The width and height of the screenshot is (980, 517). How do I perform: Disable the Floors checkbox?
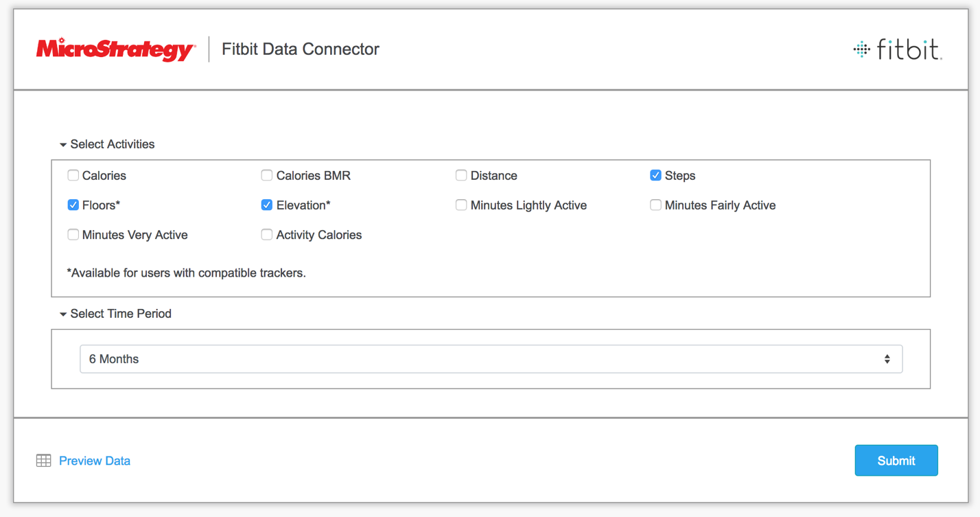[73, 205]
